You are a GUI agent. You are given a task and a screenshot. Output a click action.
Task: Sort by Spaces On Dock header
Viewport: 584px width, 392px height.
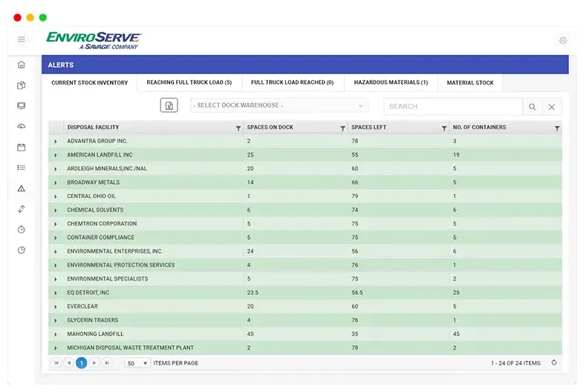pyautogui.click(x=270, y=127)
